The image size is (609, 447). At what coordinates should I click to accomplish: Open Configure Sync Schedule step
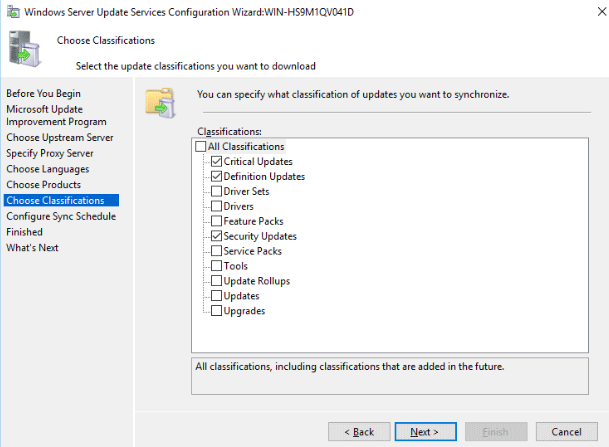pyautogui.click(x=61, y=216)
